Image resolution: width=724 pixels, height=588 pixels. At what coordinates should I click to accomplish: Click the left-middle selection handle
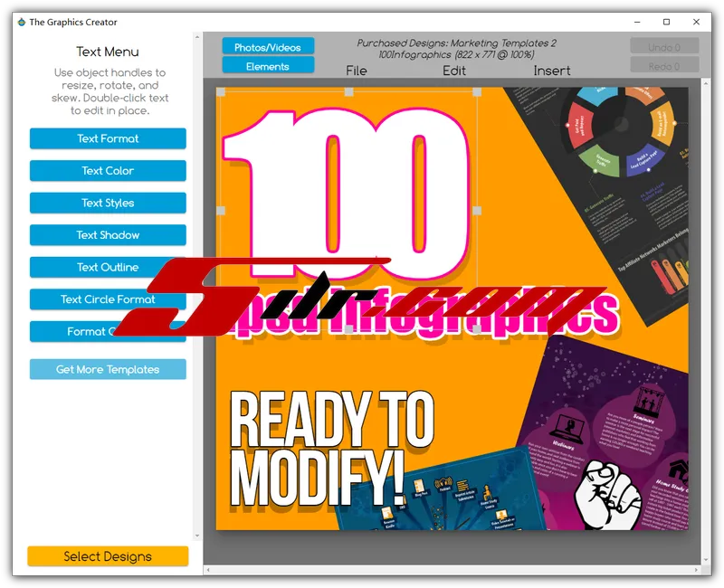tap(221, 211)
